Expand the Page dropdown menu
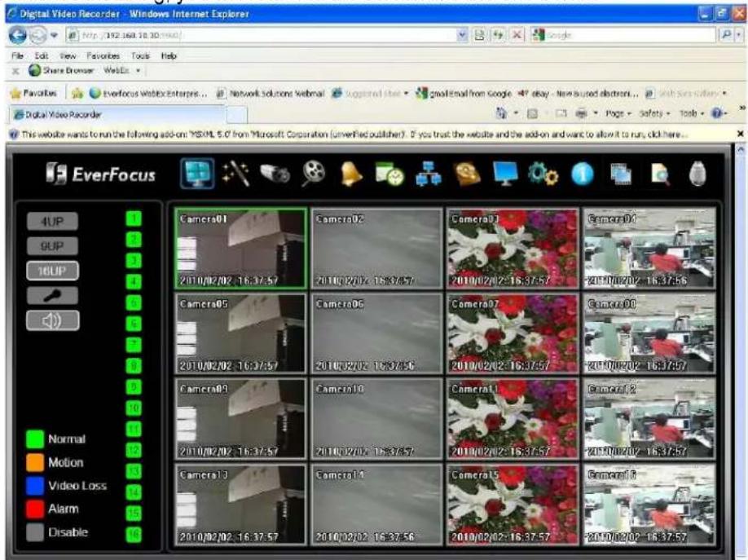Viewport: 748px width, 560px height. (x=618, y=113)
